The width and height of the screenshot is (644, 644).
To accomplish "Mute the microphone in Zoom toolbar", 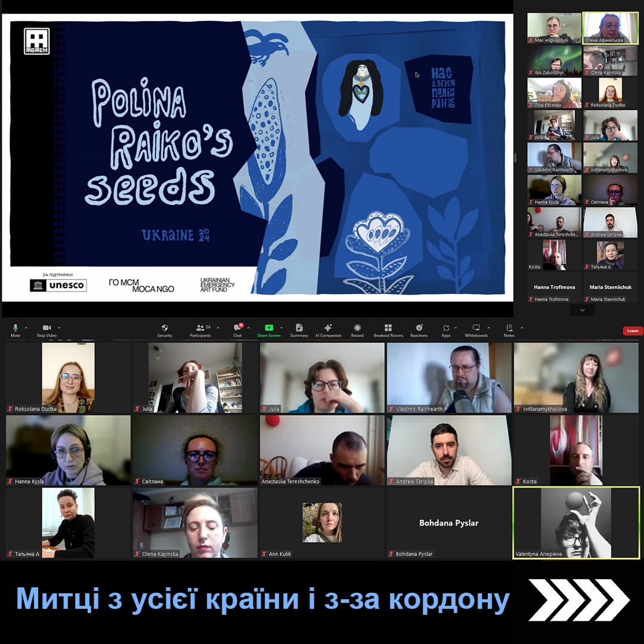I will tap(16, 329).
